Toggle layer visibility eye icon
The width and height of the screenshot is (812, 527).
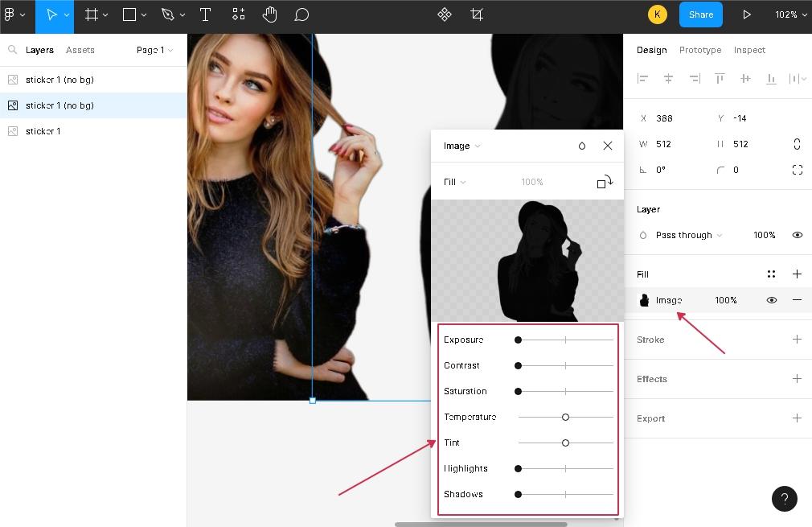[x=797, y=235]
